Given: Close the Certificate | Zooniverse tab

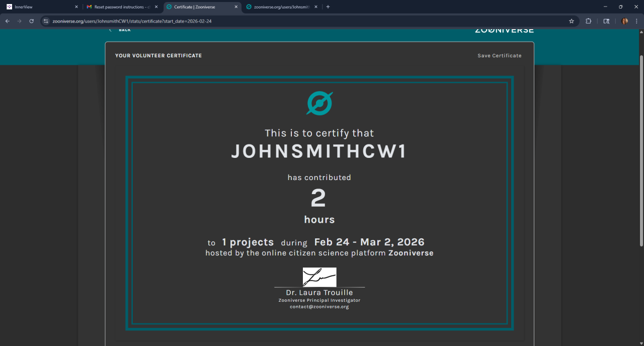Looking at the screenshot, I should tap(236, 7).
